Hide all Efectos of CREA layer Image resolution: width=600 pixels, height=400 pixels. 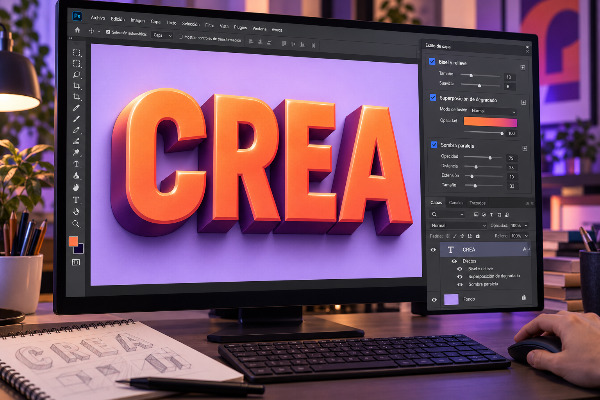[x=454, y=261]
